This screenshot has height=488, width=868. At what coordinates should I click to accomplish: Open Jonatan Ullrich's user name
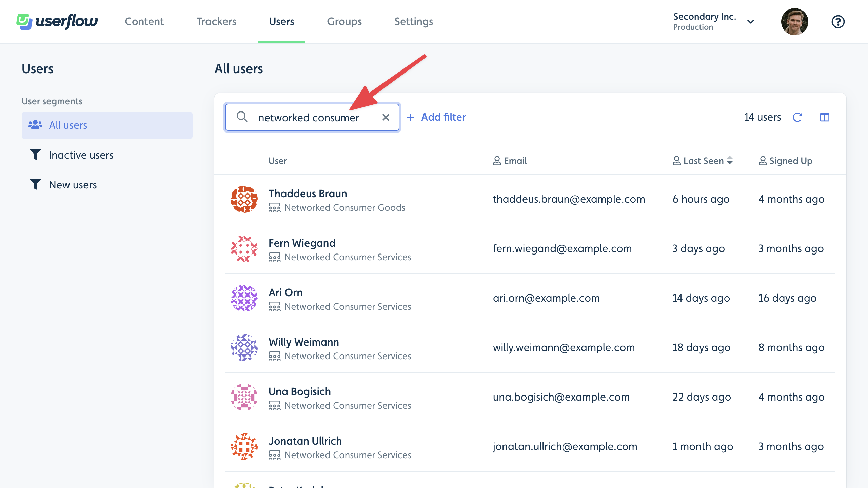point(305,441)
